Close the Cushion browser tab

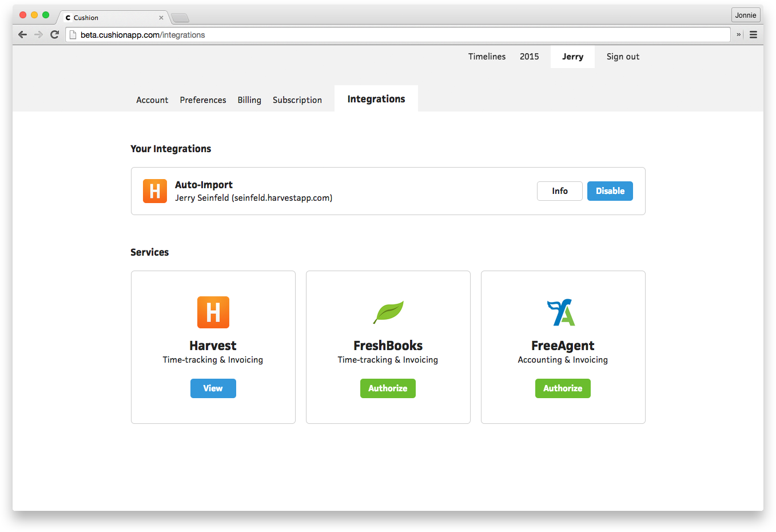[x=161, y=18]
